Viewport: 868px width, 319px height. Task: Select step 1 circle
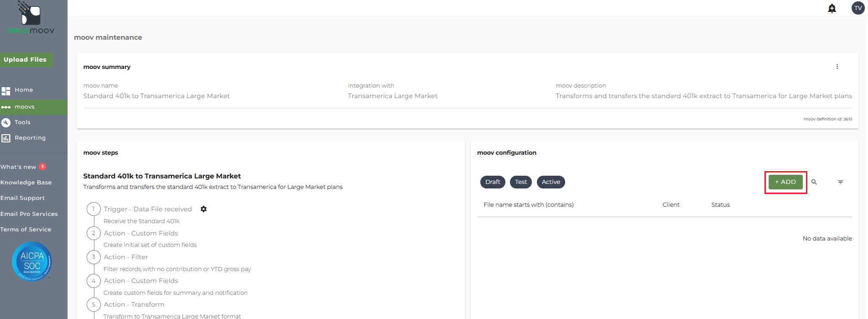(x=94, y=209)
